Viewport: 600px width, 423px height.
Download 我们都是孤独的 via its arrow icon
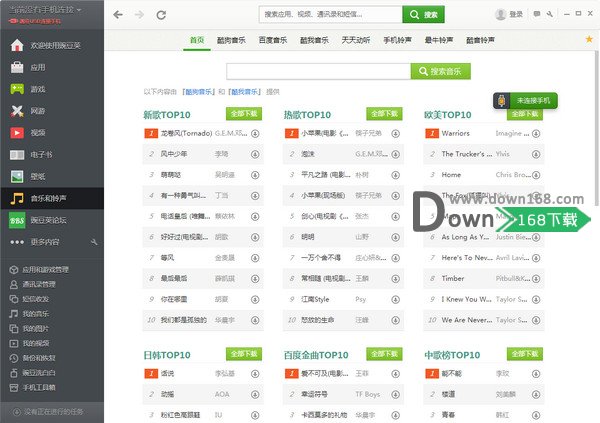pos(255,320)
